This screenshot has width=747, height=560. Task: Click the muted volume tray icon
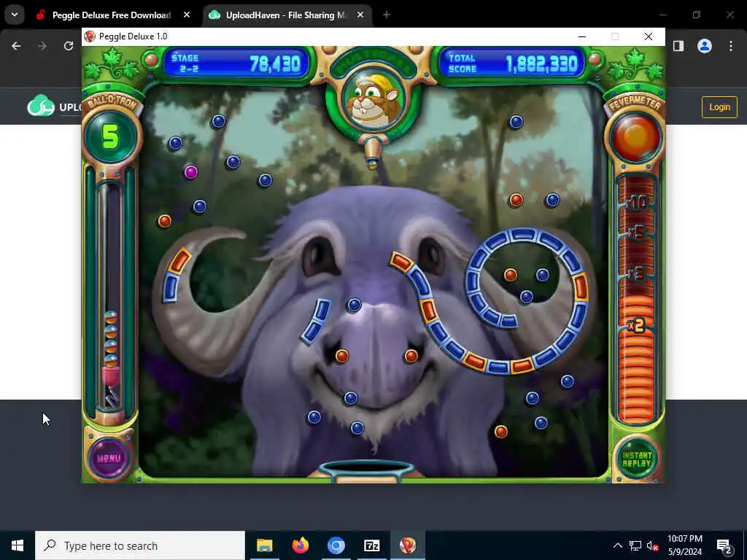[x=652, y=545]
